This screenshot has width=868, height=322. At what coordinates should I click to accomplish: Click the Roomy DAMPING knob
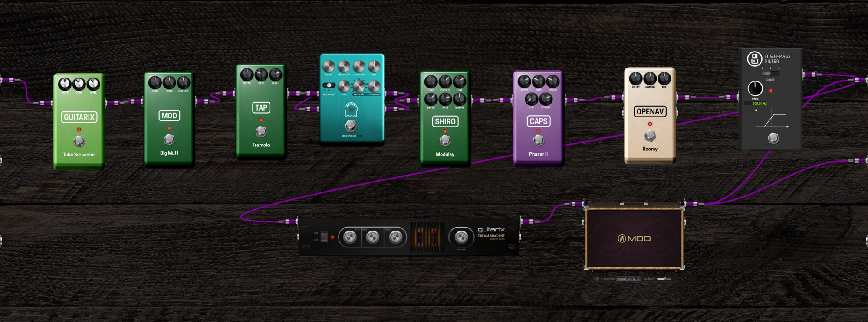(x=650, y=78)
